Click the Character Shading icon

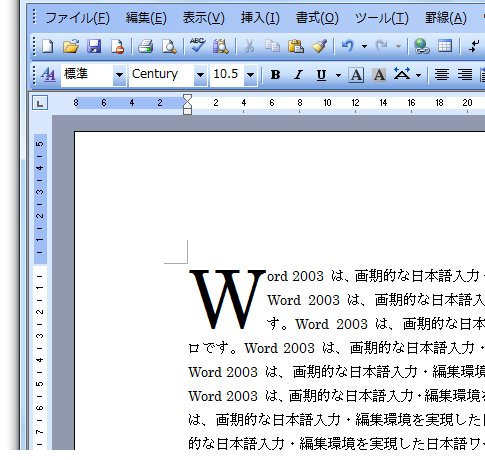pyautogui.click(x=379, y=75)
